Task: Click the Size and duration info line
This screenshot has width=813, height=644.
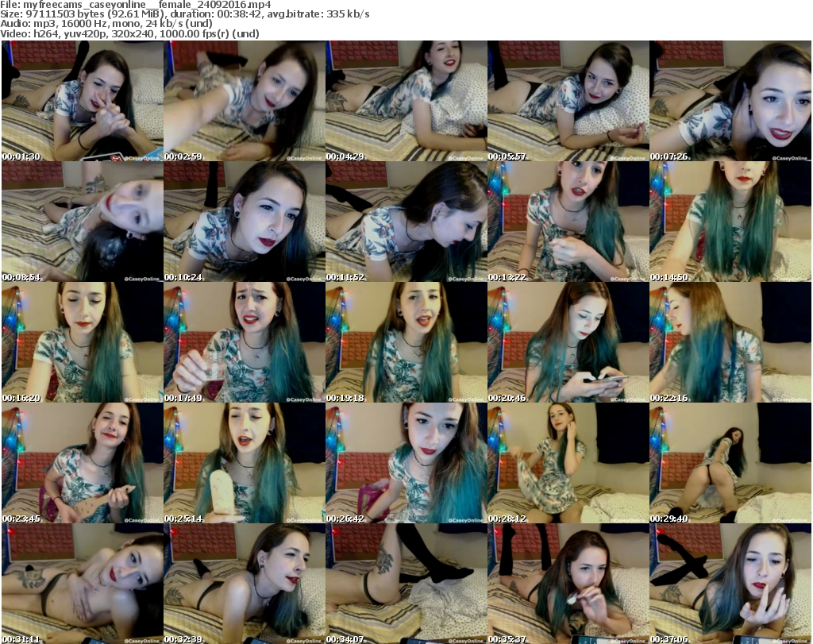Action: click(184, 14)
